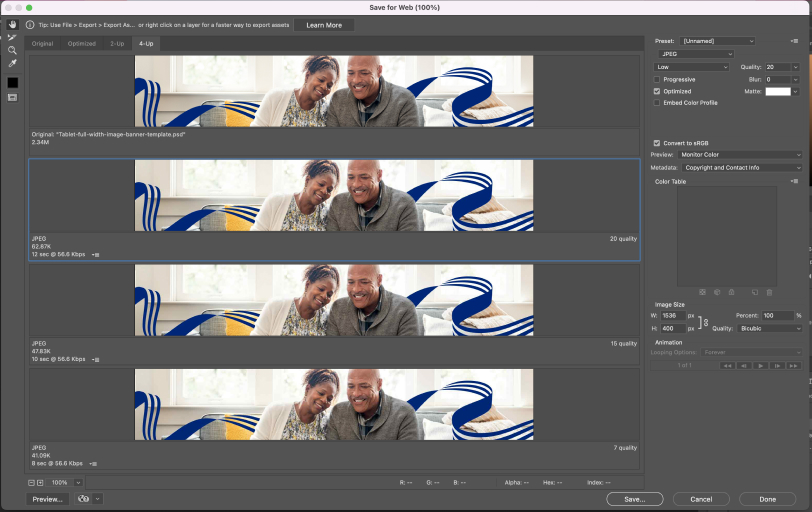Viewport: 812px width, 512px height.
Task: Open the Bicubic resample quality dropdown
Action: point(770,329)
